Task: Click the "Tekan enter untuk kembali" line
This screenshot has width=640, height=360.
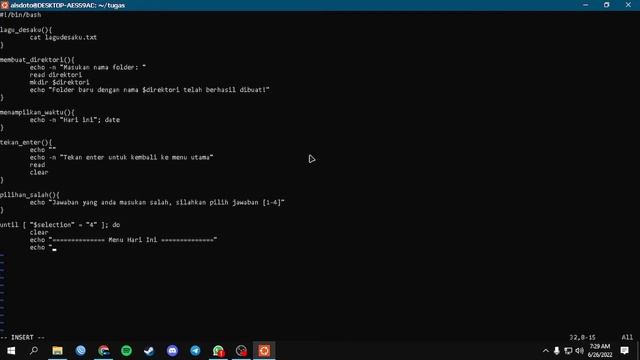Action: [x=121, y=157]
